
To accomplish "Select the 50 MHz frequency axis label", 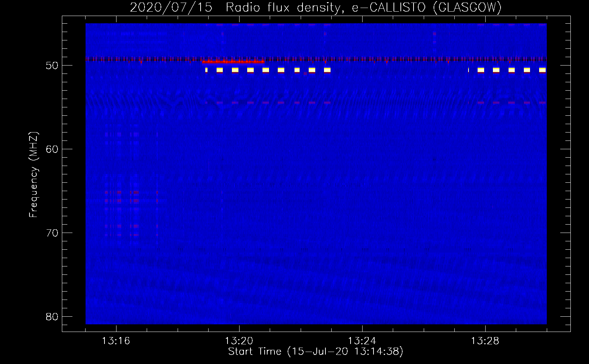I will [52, 66].
